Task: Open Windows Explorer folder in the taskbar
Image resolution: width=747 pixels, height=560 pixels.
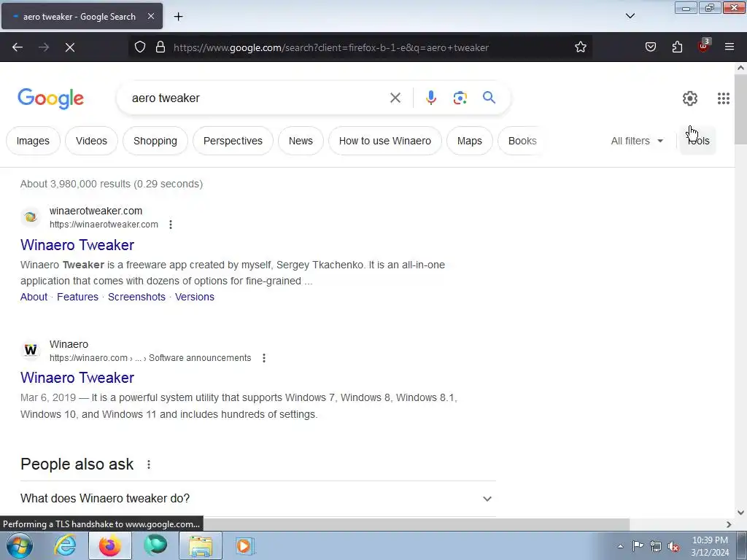Action: (201, 545)
